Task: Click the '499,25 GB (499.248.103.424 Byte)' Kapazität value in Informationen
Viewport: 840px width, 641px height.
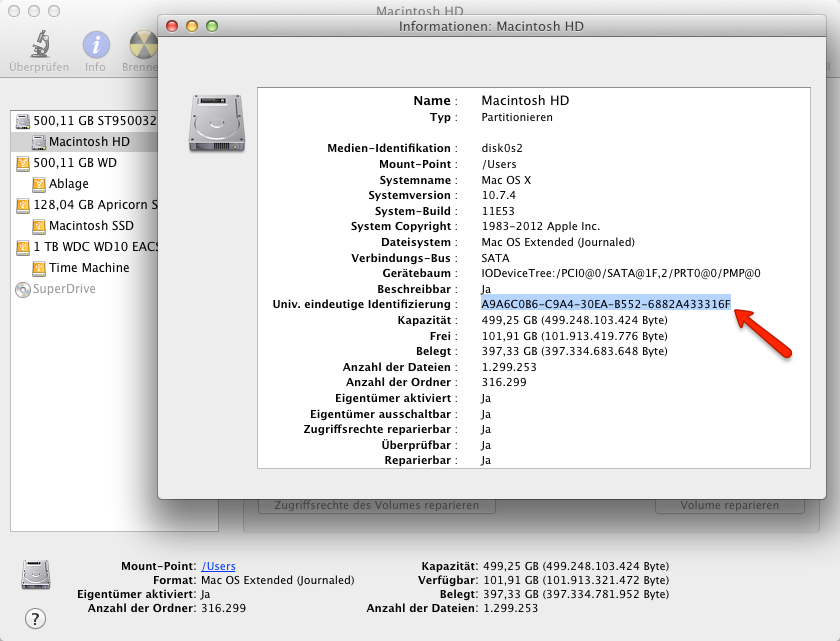Action: point(574,320)
